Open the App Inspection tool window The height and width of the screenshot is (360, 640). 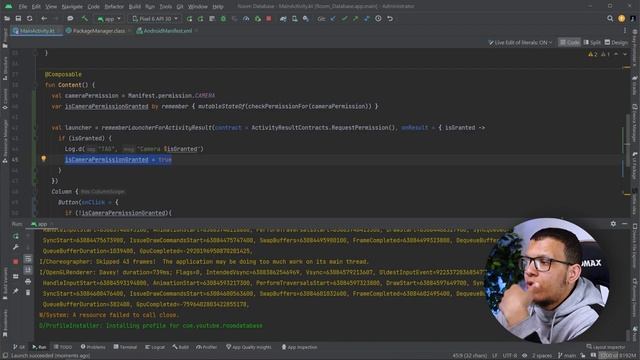(x=299, y=347)
